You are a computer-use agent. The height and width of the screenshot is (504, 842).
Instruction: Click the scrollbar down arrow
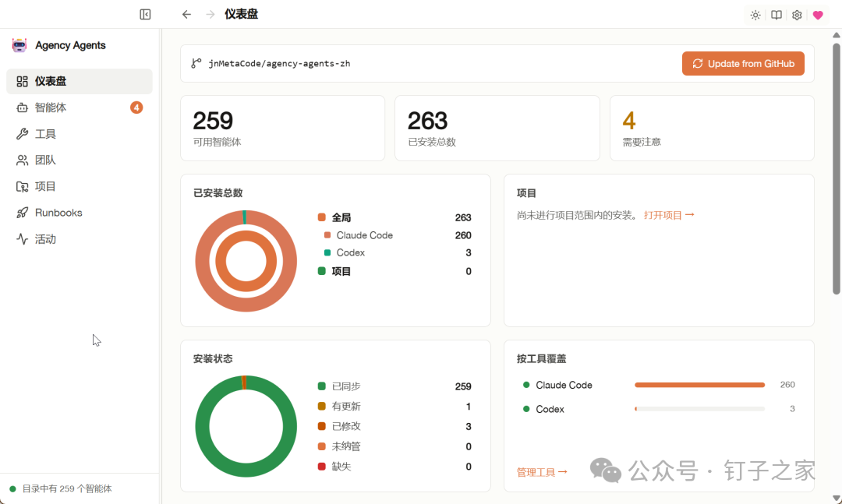[836, 499]
